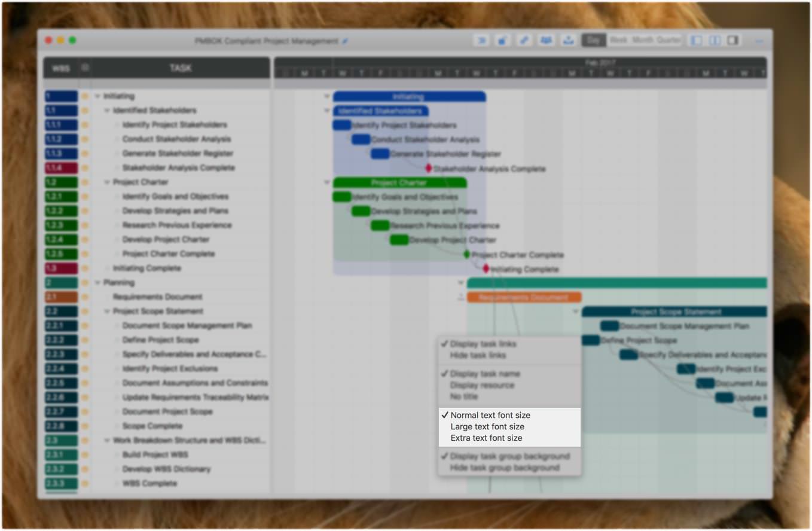Choose Display resource from context menu
The width and height of the screenshot is (812, 531).
[482, 385]
